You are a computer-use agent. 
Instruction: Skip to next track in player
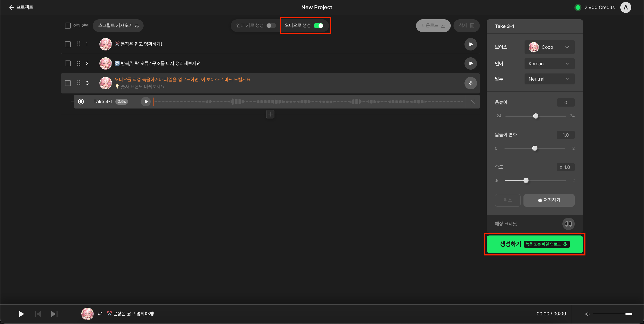point(54,314)
